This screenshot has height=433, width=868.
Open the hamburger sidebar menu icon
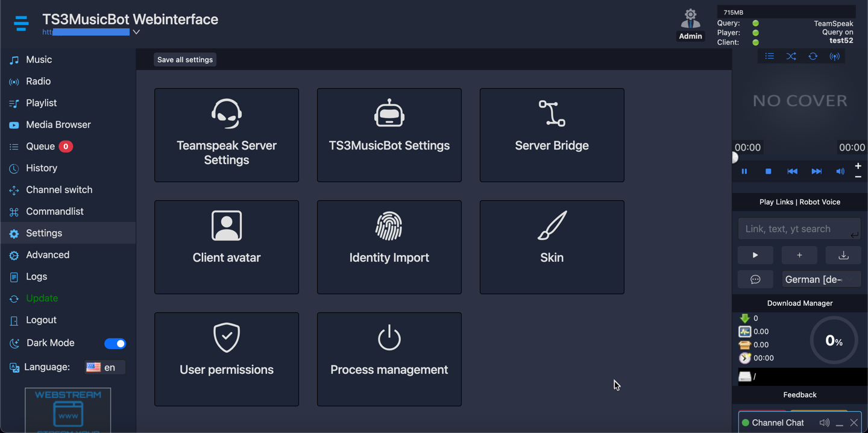click(x=21, y=24)
